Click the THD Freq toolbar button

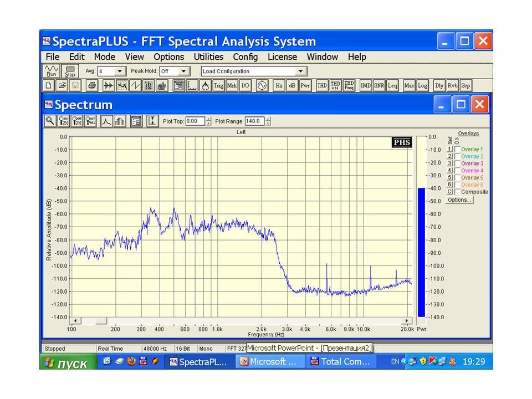(349, 85)
